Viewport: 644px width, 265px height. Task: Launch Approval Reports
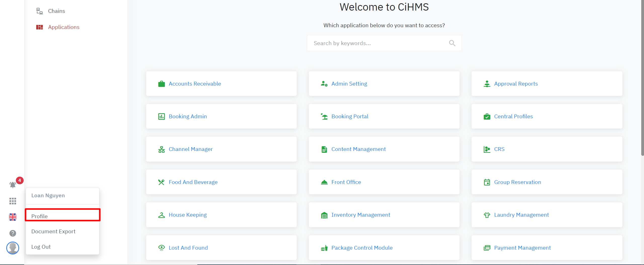tap(547, 84)
